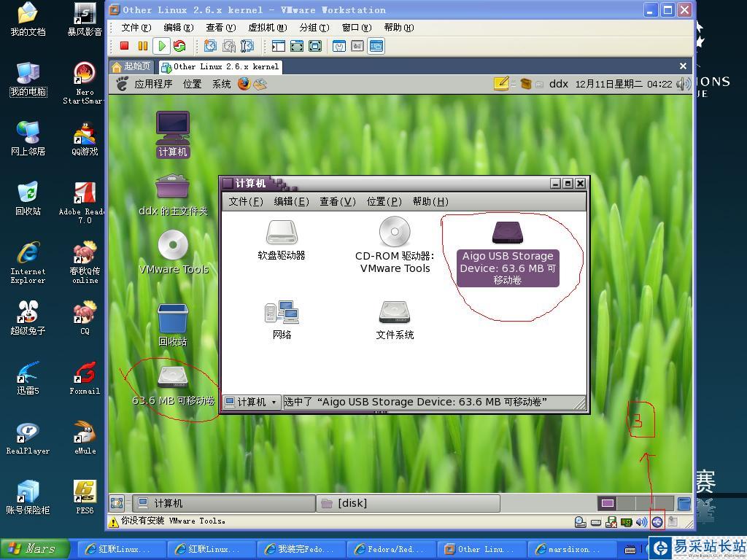Open the appliance view icon in the VMware toolbar
747x560 pixels.
tap(357, 46)
